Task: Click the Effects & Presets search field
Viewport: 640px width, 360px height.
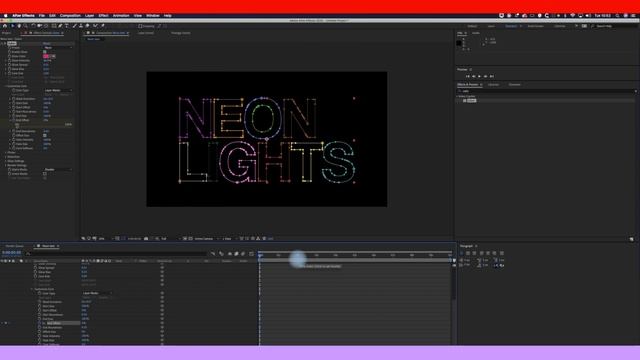Action: pos(547,91)
